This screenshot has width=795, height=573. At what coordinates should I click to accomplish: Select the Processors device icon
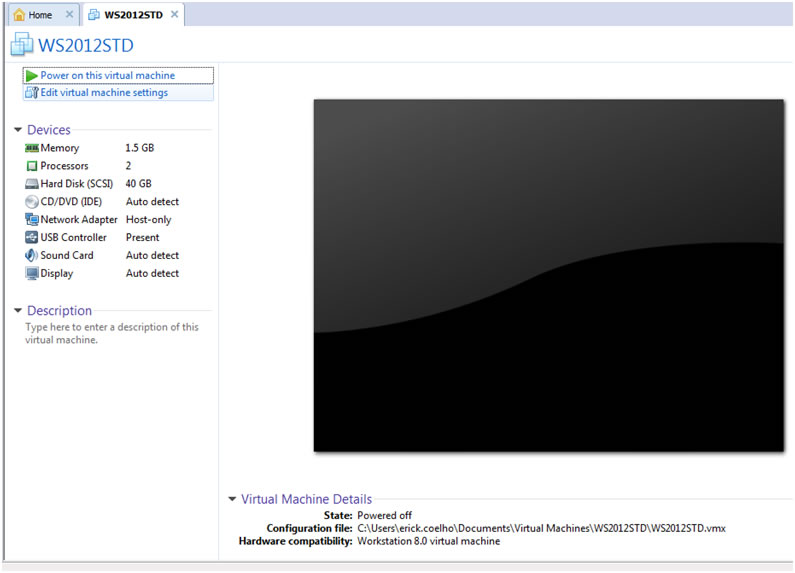pyautogui.click(x=32, y=166)
